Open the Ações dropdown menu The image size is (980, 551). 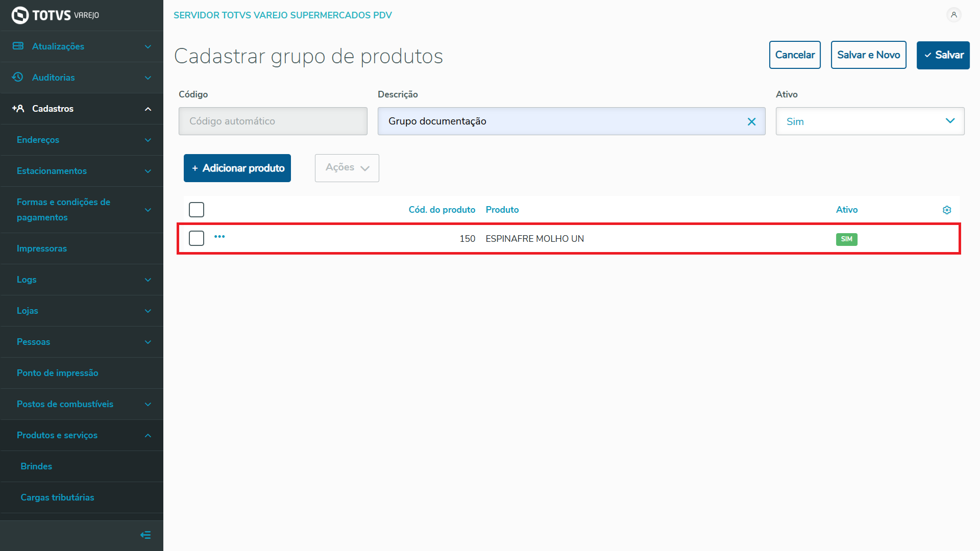(347, 168)
